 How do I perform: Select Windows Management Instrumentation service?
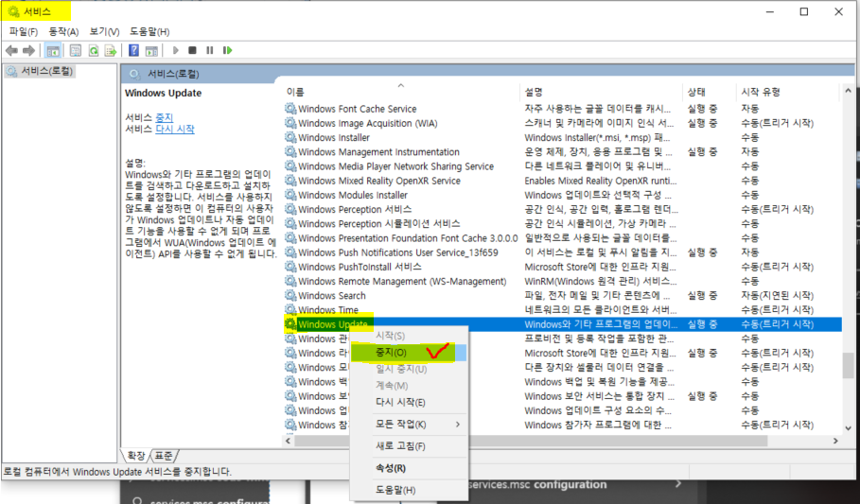pos(562,152)
